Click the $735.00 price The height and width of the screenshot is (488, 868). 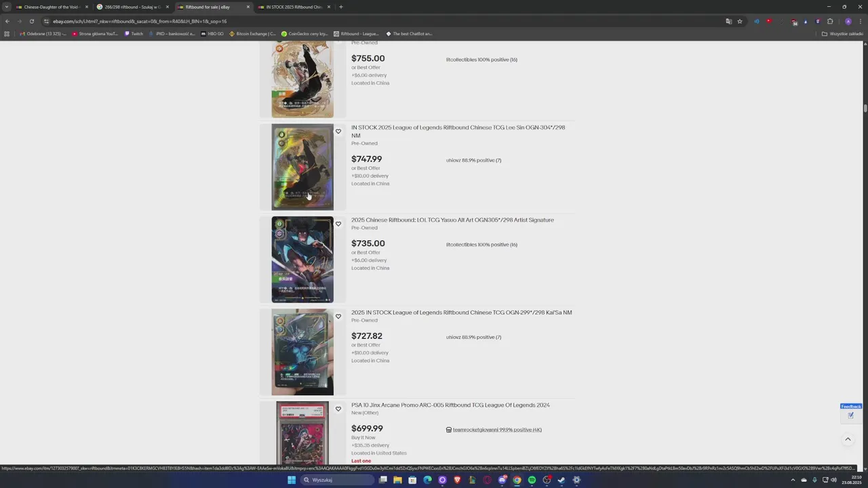coord(368,243)
